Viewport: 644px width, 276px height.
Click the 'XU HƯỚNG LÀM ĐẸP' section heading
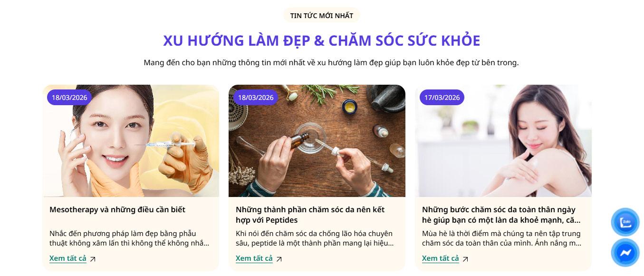point(322,40)
